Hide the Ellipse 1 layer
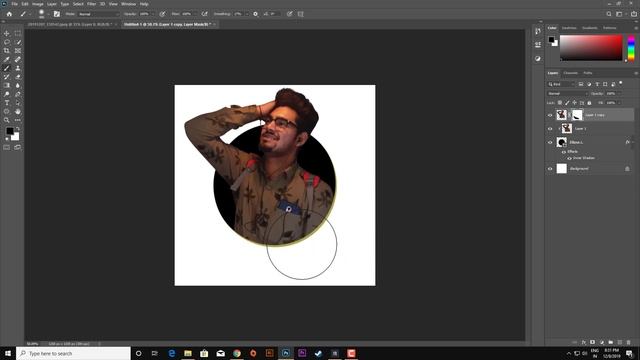This screenshot has height=360, width=640. [x=550, y=142]
